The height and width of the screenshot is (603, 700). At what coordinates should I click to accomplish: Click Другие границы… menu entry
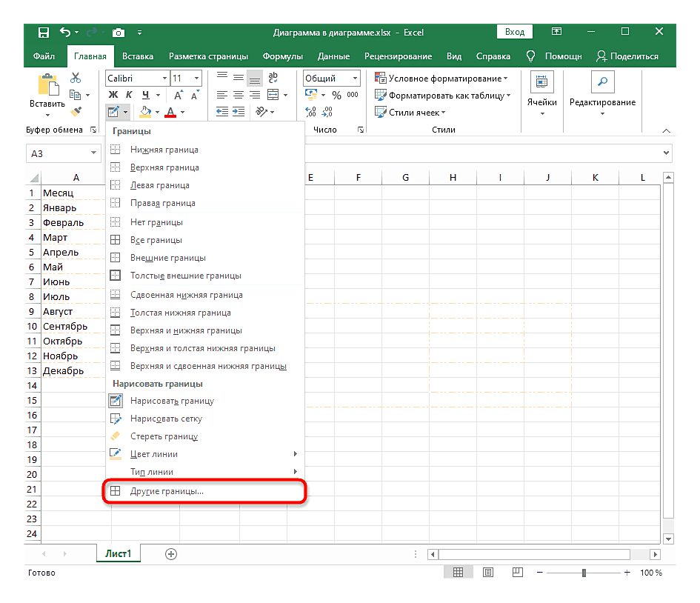(167, 491)
